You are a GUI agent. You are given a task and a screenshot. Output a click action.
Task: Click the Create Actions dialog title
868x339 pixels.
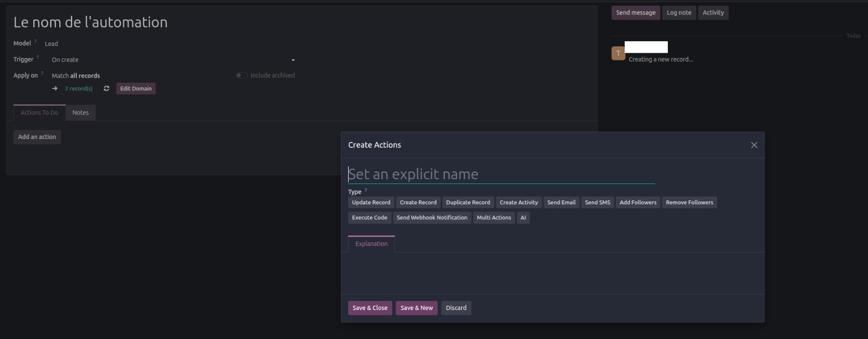tap(375, 145)
